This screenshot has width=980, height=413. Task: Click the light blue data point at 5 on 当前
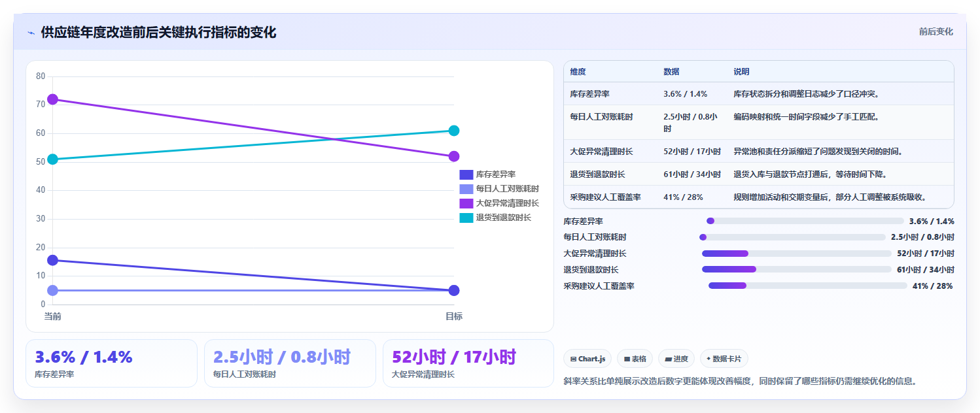tap(53, 290)
